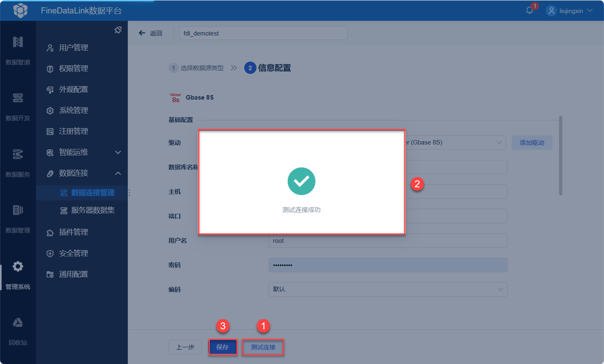Click step 2 信息配置

(268, 68)
